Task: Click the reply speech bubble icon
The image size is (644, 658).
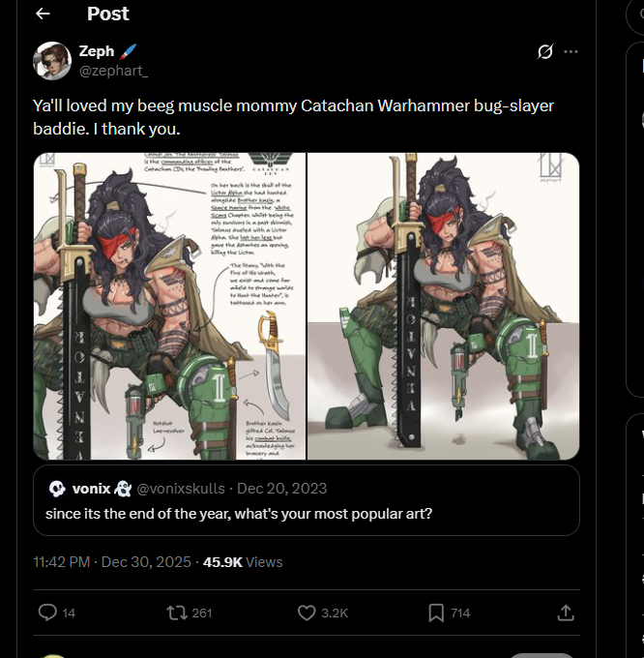Action: (x=47, y=613)
